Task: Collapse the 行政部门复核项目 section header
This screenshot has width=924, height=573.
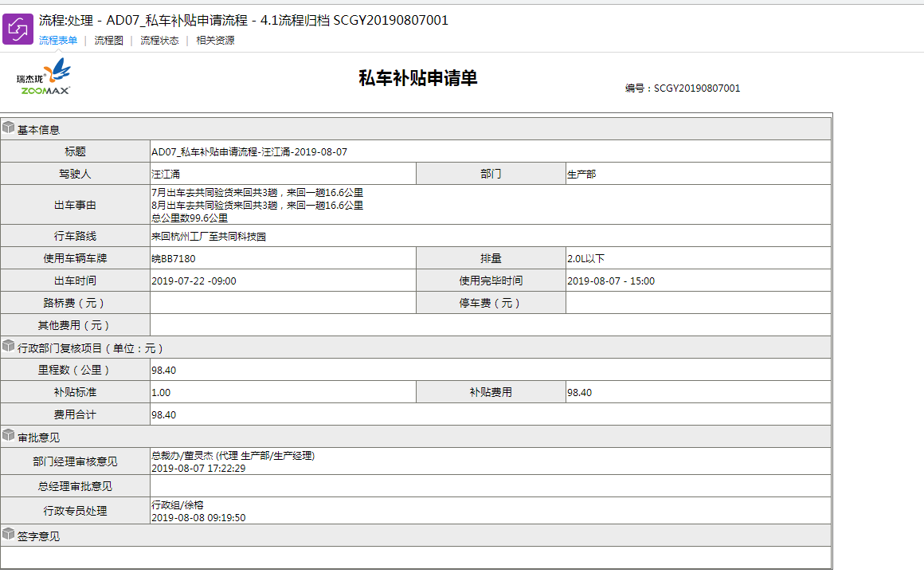Action: click(90, 348)
